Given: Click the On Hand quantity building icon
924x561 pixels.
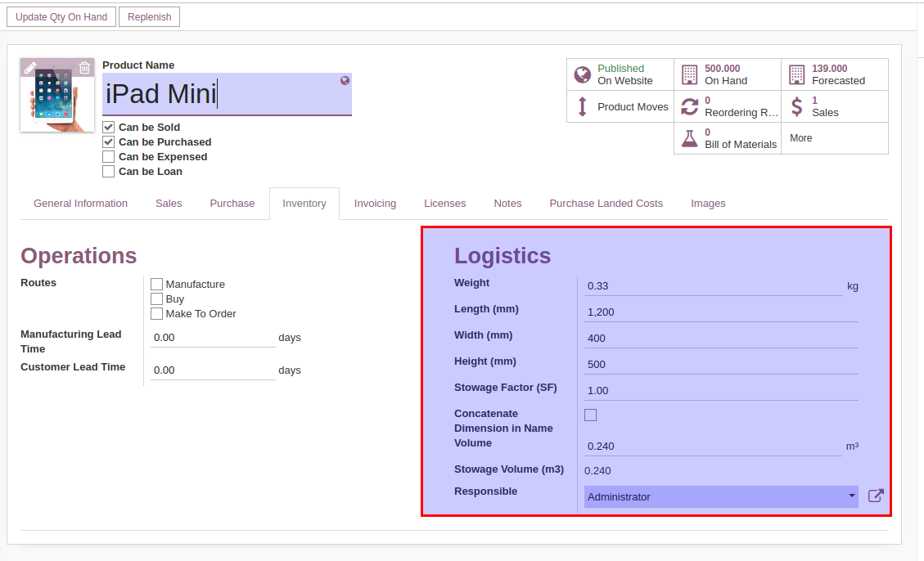Looking at the screenshot, I should 690,74.
